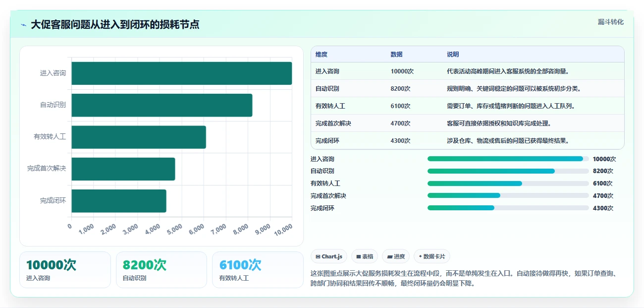Click the summary paragraph starting 这张图重点展示
The width and height of the screenshot is (644, 308).
point(463,278)
